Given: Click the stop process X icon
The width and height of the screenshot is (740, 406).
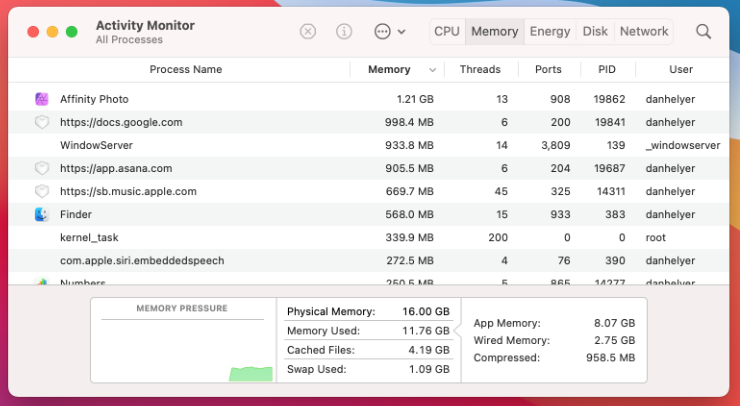Looking at the screenshot, I should click(308, 32).
